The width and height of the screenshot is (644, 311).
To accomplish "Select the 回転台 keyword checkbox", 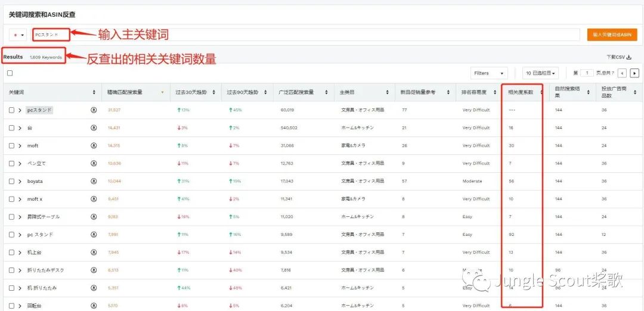I will coord(11,306).
